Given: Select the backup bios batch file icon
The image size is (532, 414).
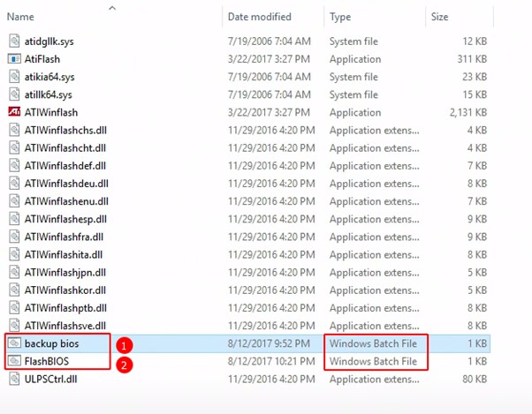Looking at the screenshot, I should point(14,343).
